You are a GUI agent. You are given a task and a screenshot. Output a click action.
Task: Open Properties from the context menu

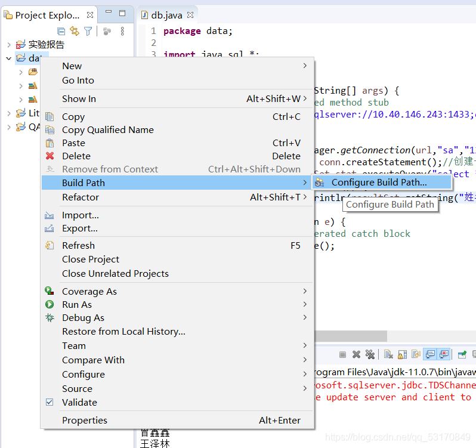point(177,421)
